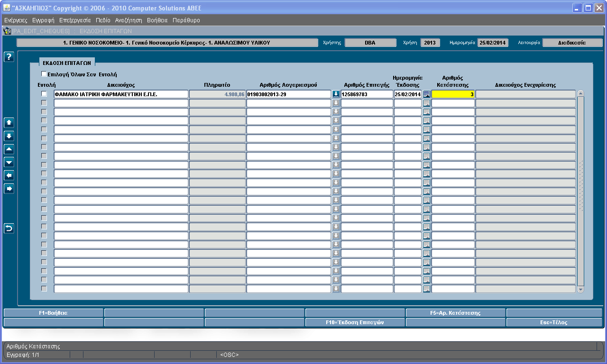The height and width of the screenshot is (364, 607).
Task: Open the Παράθυρο menu
Action: click(186, 20)
